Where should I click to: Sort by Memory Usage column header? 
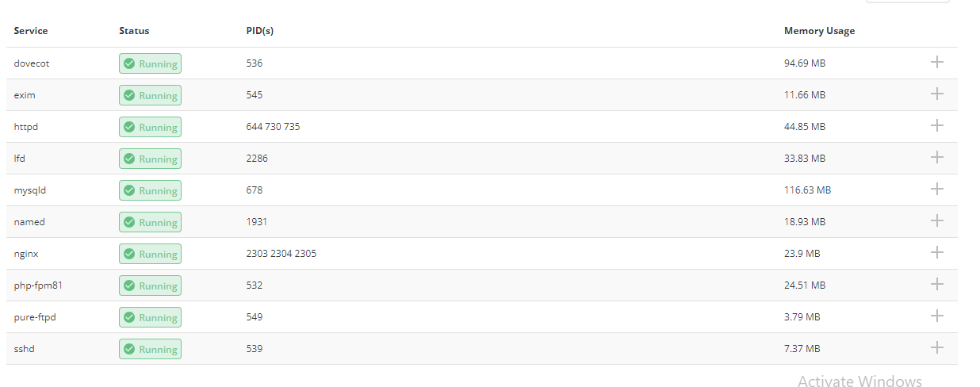coord(819,31)
